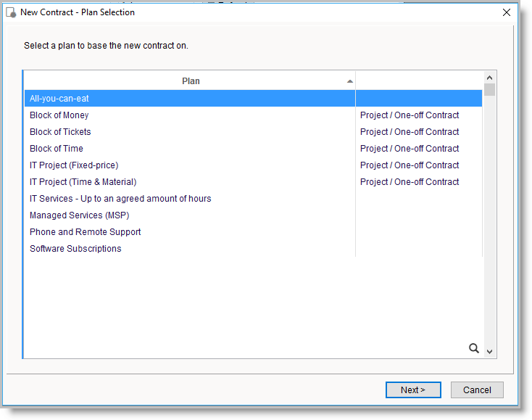Pick the Managed Services (MSP) plan
This screenshot has width=532, height=420.
pos(80,215)
